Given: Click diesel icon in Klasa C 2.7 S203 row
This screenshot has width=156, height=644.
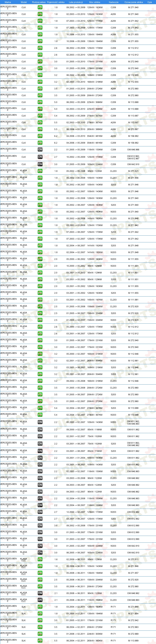Looking at the screenshot, I should (x=40, y=519).
